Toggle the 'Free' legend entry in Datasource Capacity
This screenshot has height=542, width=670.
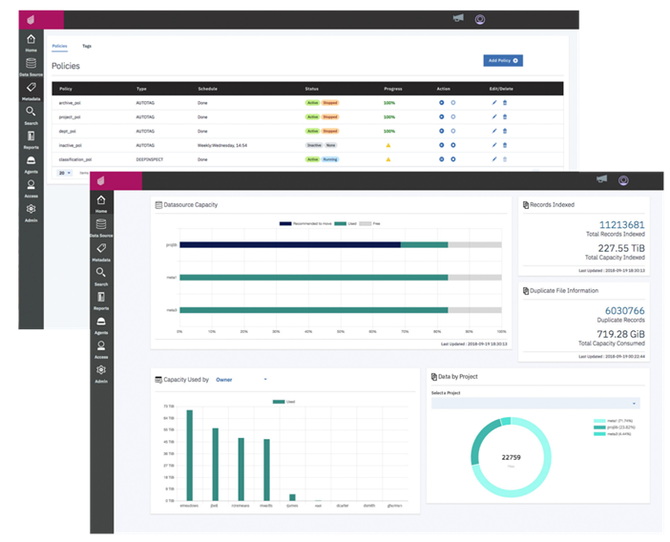pyautogui.click(x=370, y=224)
